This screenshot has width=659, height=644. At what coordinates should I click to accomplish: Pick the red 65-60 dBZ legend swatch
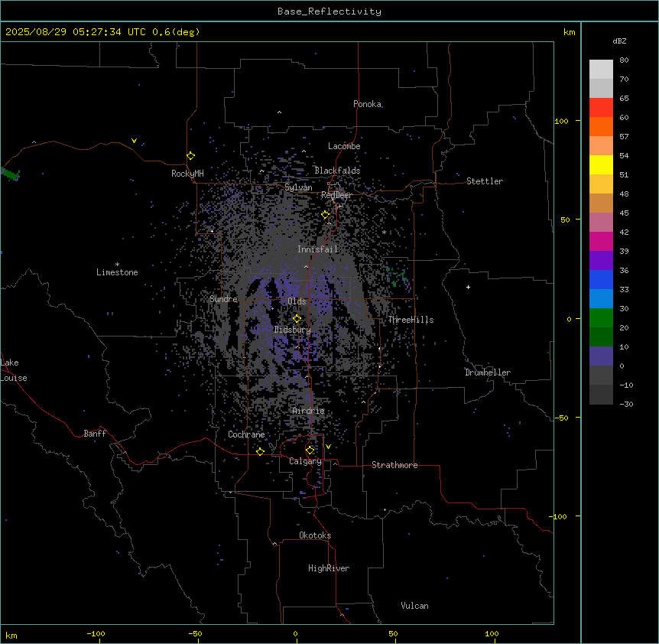[x=601, y=107]
